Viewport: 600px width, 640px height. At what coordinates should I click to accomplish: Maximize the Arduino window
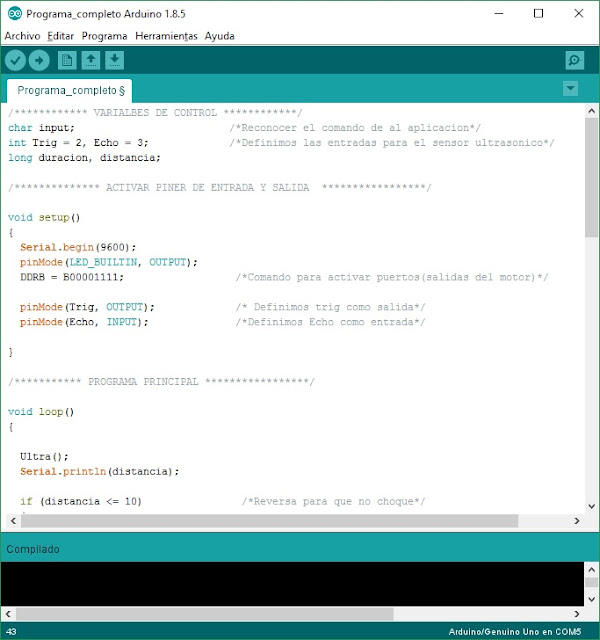tap(538, 13)
